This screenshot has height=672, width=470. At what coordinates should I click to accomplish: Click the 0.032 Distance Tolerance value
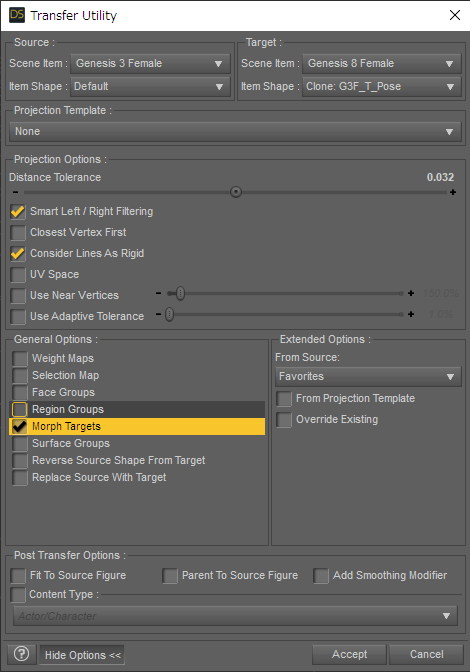point(440,177)
